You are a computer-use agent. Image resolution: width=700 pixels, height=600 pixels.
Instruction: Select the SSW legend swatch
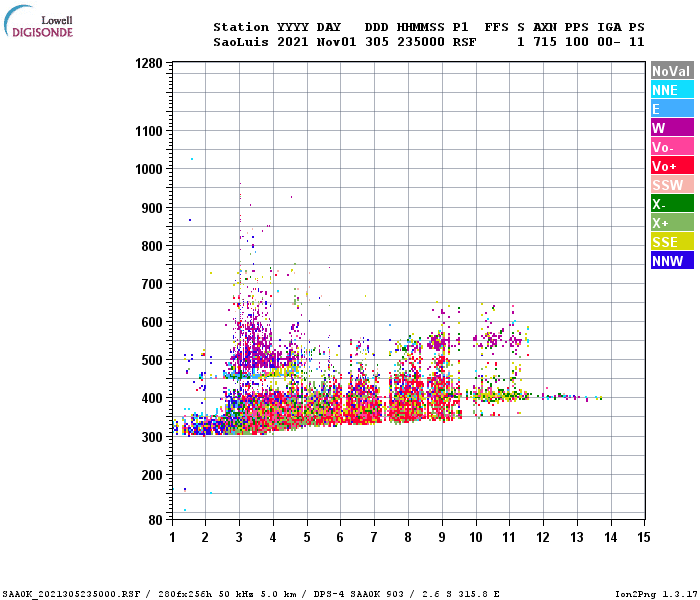(672, 184)
